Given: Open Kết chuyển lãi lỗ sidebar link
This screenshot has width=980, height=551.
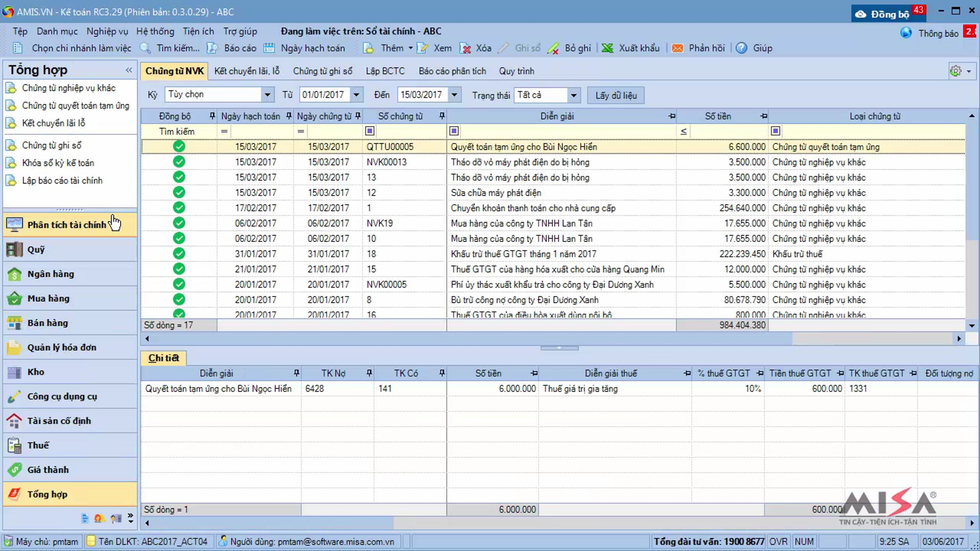Looking at the screenshot, I should (53, 123).
